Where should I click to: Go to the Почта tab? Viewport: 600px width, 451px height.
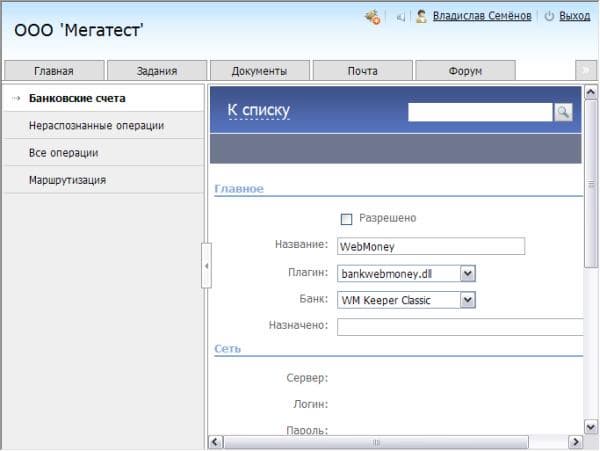click(x=362, y=70)
